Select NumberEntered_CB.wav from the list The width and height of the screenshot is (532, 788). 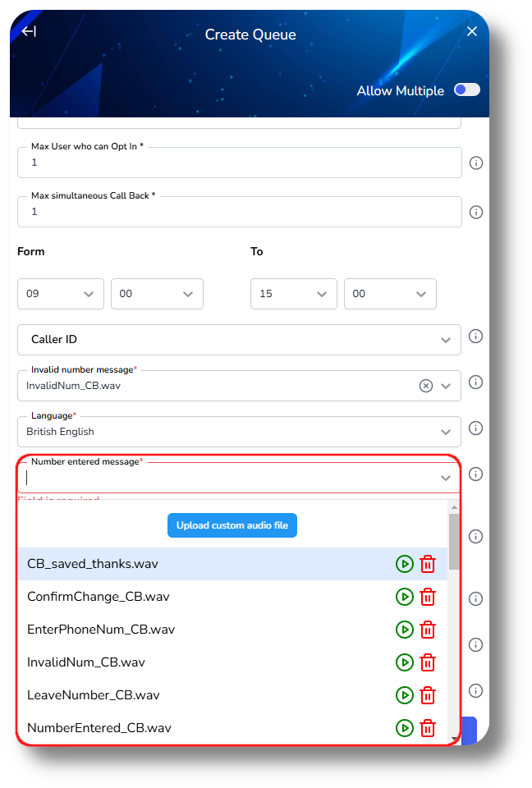pyautogui.click(x=99, y=728)
